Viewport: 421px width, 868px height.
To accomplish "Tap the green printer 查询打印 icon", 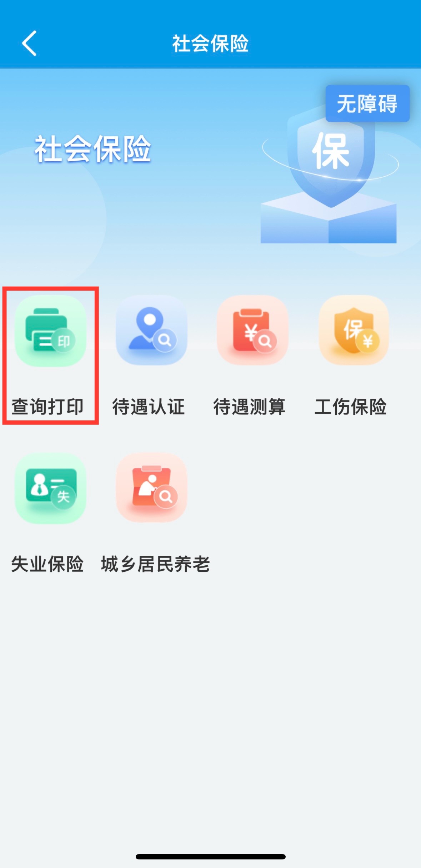I will pos(50,330).
